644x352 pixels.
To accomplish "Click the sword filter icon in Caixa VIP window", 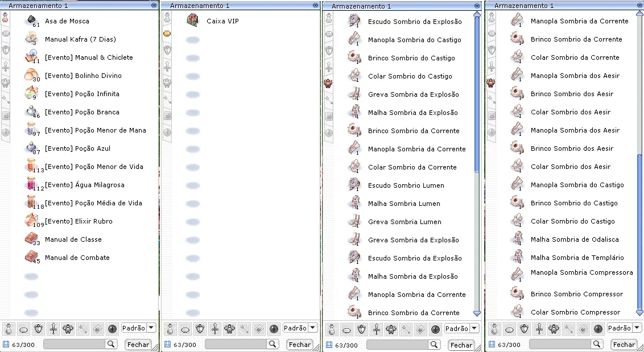I will point(215,329).
